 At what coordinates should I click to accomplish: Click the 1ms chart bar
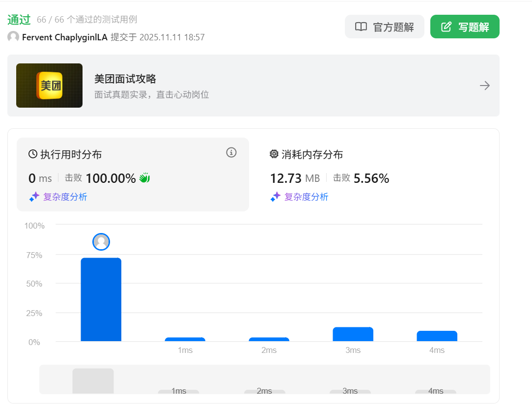[x=185, y=339]
